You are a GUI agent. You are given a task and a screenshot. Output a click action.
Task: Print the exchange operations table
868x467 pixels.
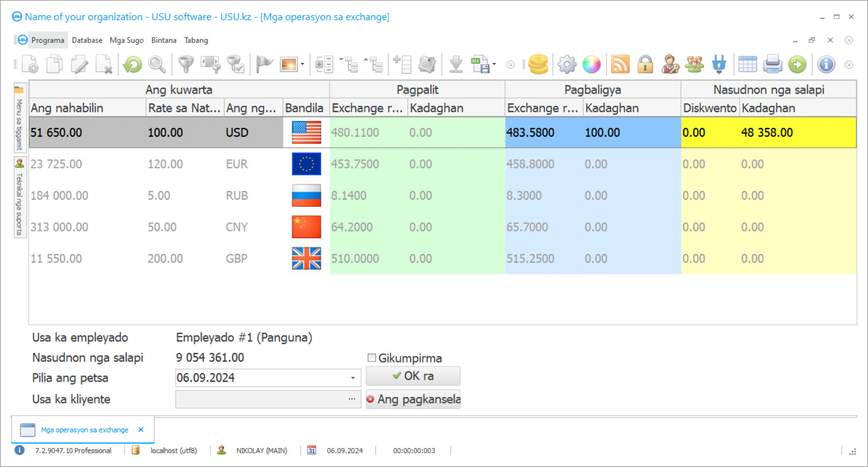point(773,64)
